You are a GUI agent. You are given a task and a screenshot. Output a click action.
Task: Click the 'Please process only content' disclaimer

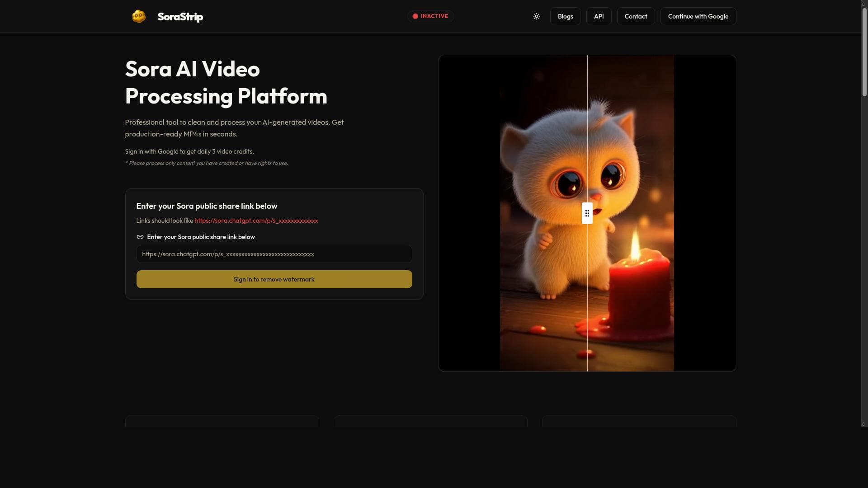pos(207,163)
